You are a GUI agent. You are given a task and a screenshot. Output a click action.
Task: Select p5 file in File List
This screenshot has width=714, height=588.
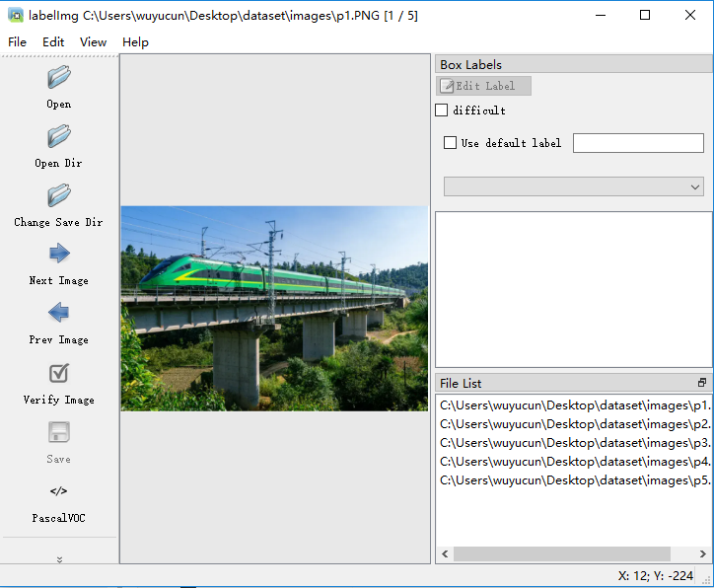574,480
